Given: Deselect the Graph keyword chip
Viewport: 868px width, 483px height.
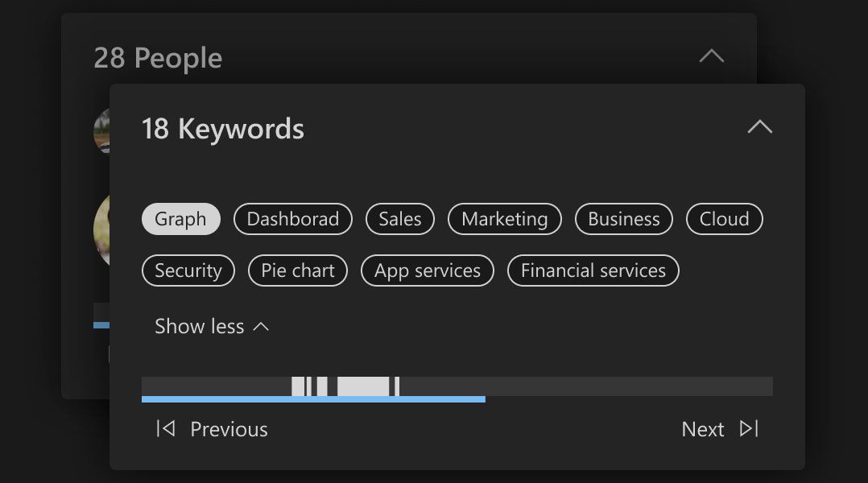Looking at the screenshot, I should [180, 219].
